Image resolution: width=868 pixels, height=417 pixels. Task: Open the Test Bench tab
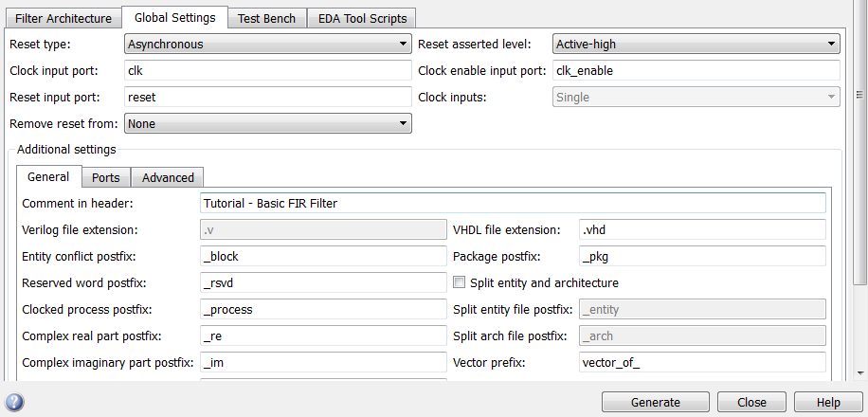point(266,18)
